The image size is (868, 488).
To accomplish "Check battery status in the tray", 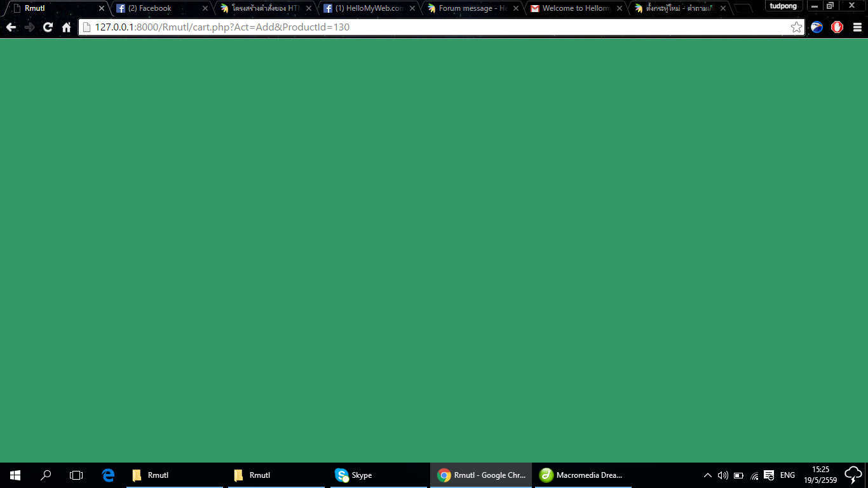I will point(738,475).
